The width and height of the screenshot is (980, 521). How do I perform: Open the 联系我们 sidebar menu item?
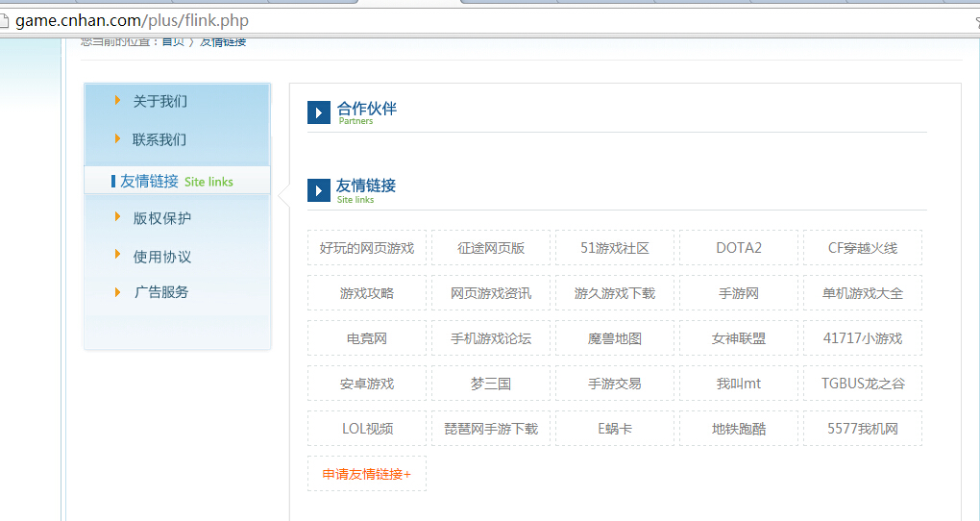[x=159, y=139]
